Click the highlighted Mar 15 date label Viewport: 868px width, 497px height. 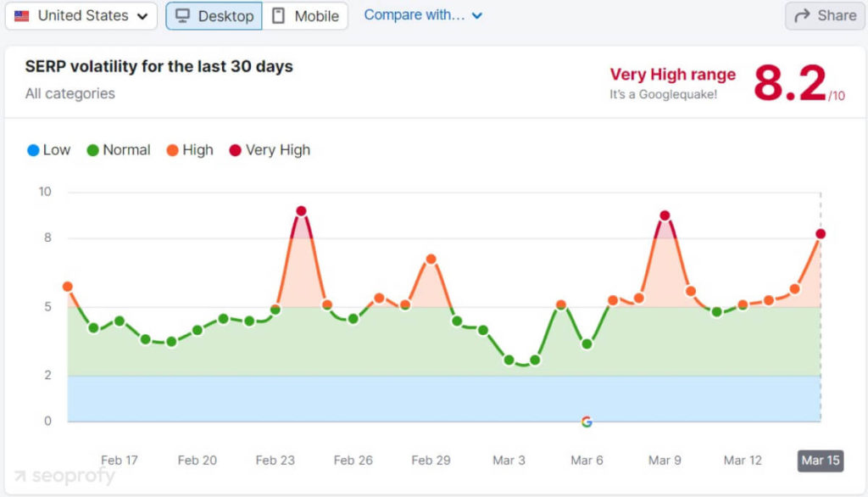pos(820,461)
